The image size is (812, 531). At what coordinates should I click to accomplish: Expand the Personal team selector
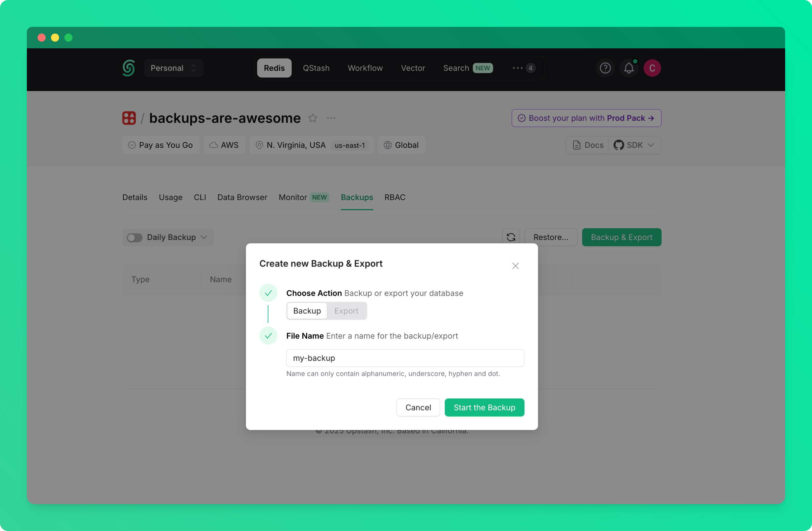[173, 68]
